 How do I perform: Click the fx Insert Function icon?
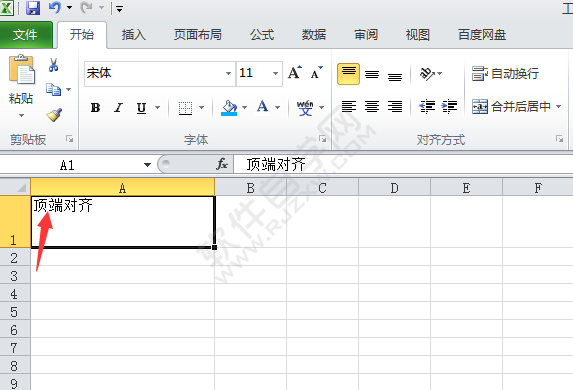pyautogui.click(x=222, y=164)
